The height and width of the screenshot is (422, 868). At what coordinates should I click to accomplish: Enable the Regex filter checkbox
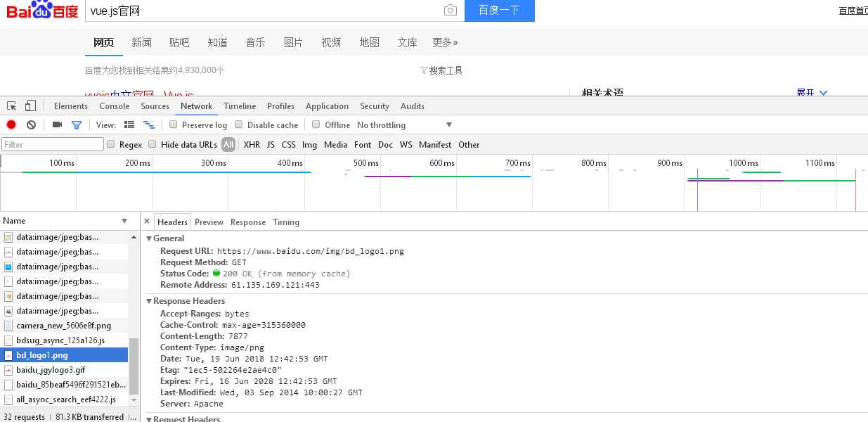111,144
